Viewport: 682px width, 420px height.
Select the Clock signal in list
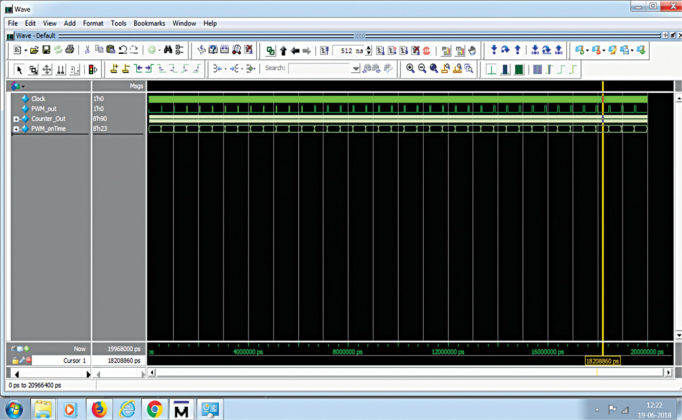coord(38,99)
